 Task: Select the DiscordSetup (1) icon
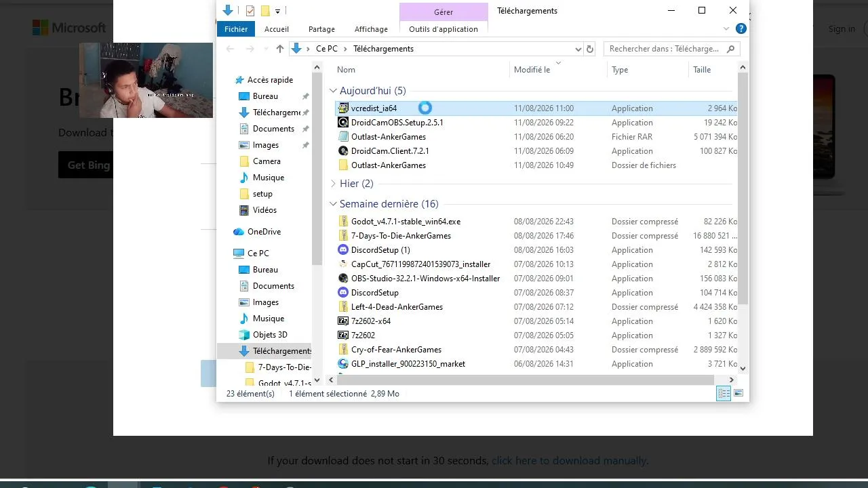point(343,250)
